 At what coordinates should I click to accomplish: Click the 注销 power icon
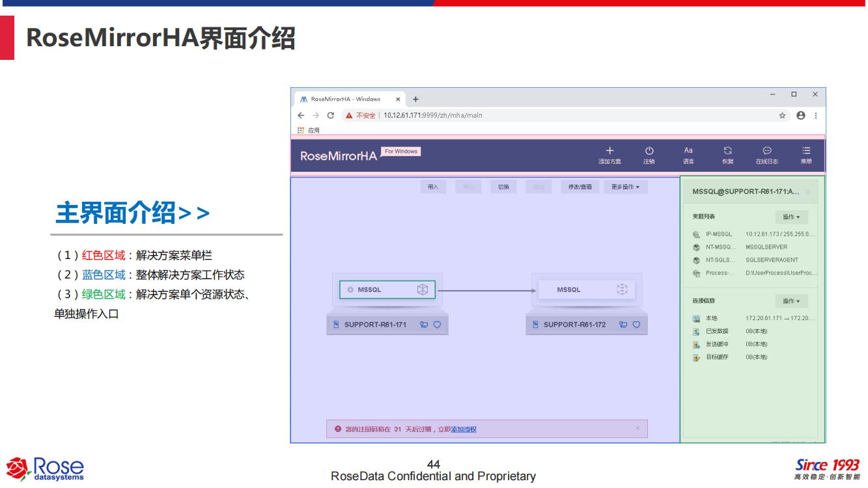pyautogui.click(x=649, y=150)
